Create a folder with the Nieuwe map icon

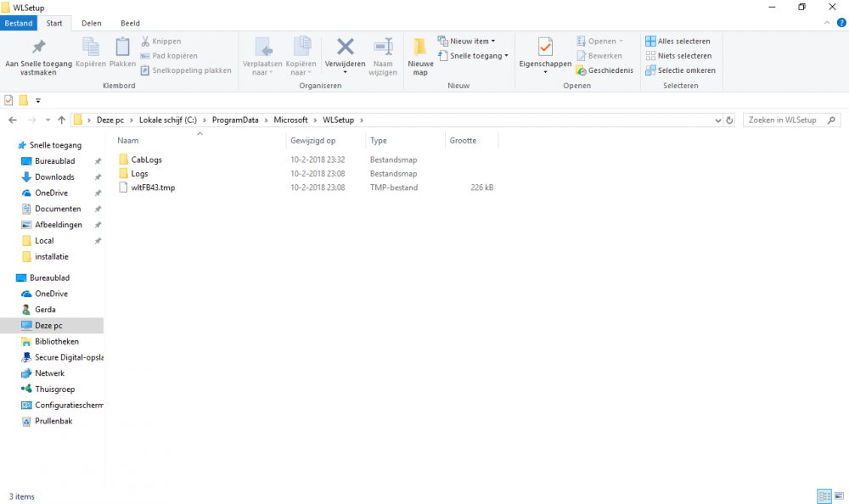pos(419,53)
